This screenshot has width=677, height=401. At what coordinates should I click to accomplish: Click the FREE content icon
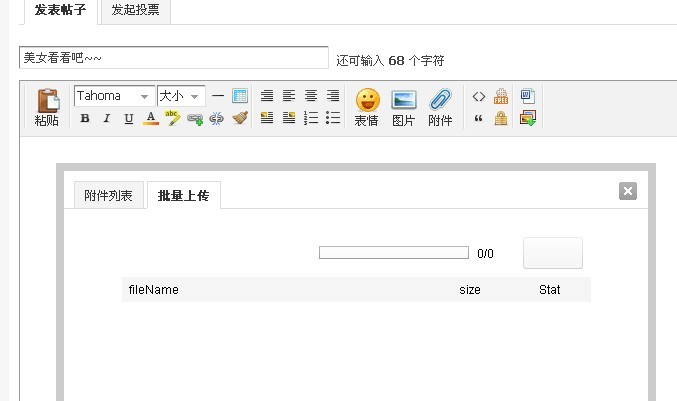pos(501,96)
